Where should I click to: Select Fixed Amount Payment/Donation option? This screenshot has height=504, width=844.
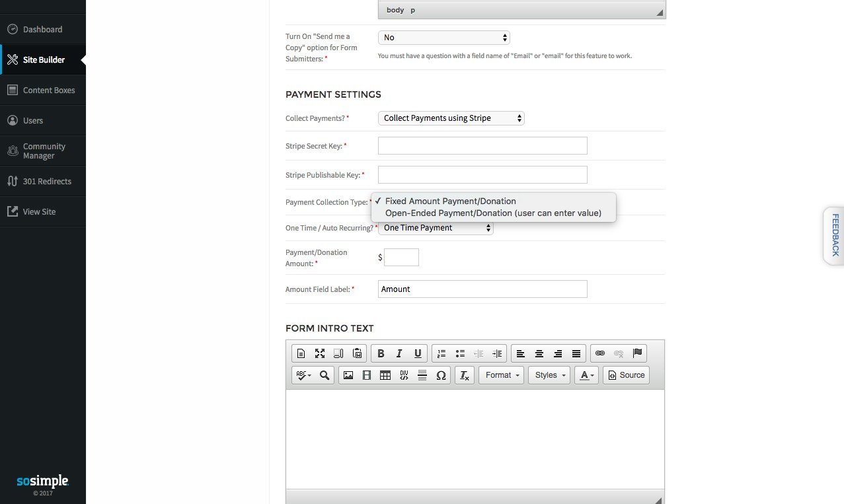pyautogui.click(x=494, y=201)
